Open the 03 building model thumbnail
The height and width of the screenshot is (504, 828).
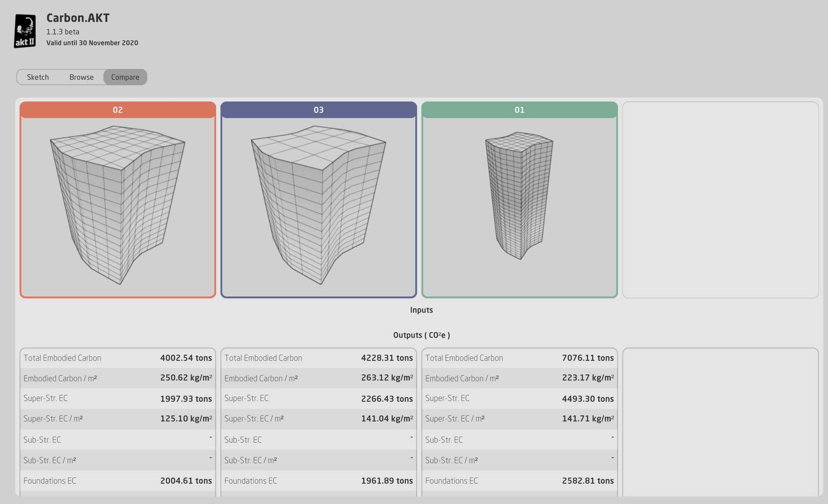pos(318,205)
